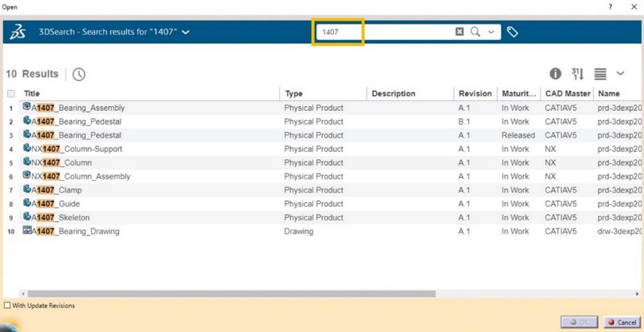
Task: Select A1407_Skeleton title
Action: (x=60, y=217)
